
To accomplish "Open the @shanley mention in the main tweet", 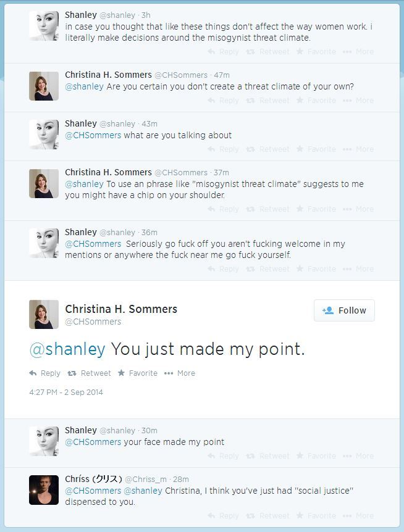I will pyautogui.click(x=67, y=349).
